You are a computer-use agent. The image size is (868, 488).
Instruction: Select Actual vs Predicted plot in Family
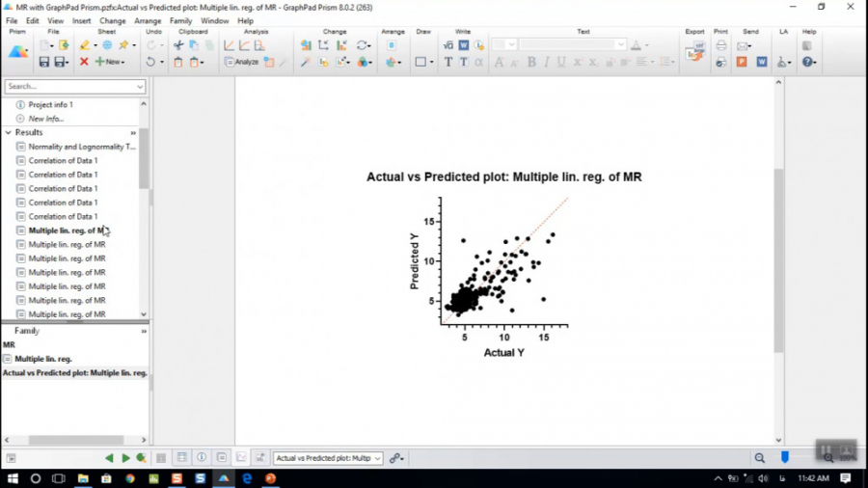coord(74,373)
